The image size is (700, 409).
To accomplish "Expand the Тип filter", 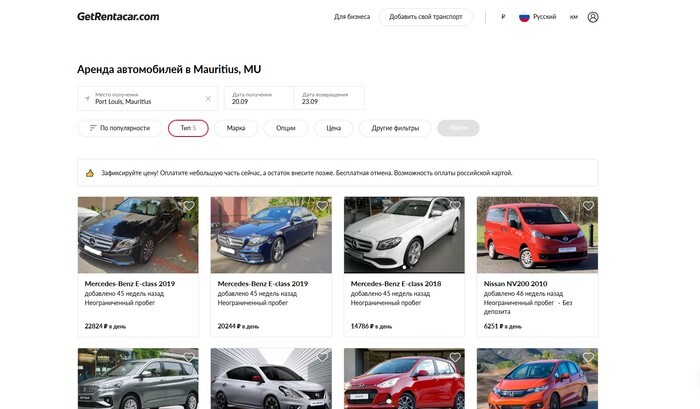I will [x=188, y=128].
